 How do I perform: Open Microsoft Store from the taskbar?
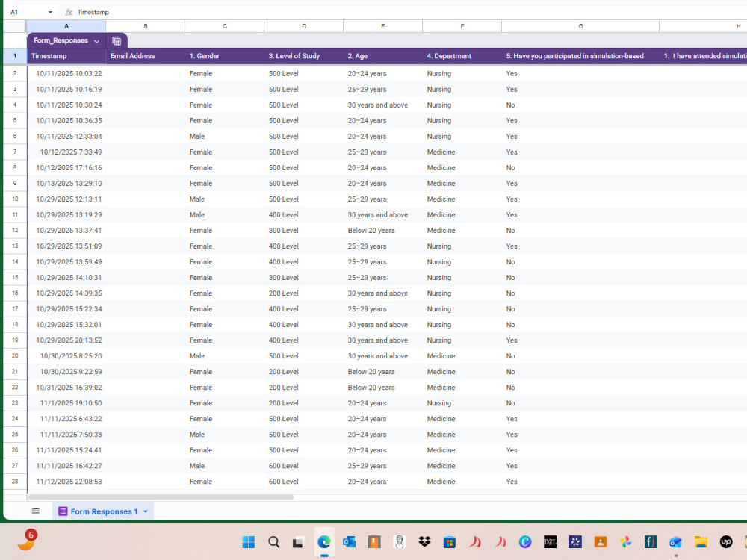tap(449, 542)
